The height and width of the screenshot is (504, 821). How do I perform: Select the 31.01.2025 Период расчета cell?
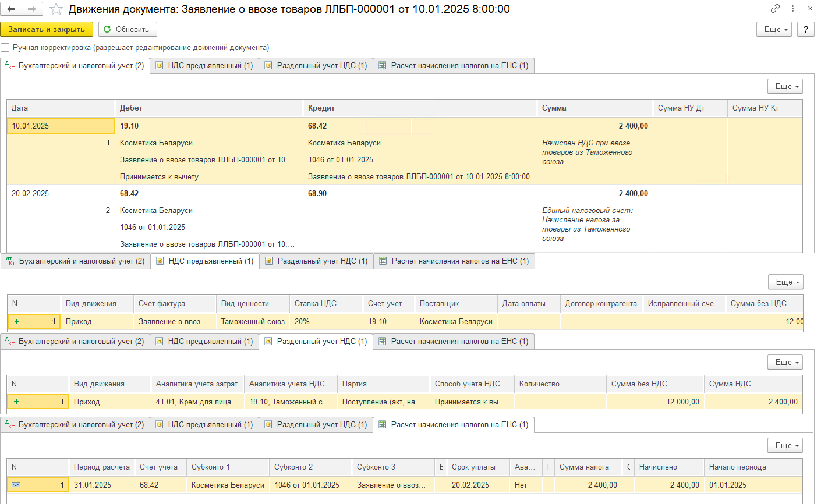click(102, 485)
